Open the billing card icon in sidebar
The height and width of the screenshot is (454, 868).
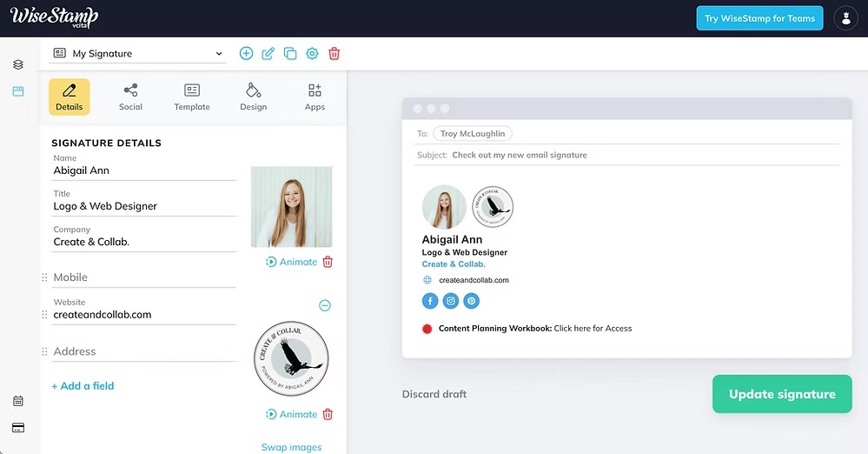18,427
